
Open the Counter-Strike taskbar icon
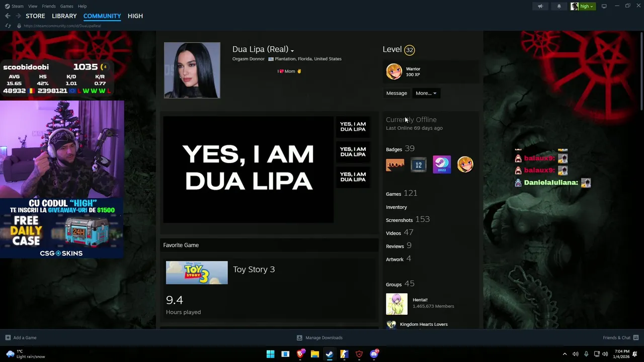tap(344, 354)
